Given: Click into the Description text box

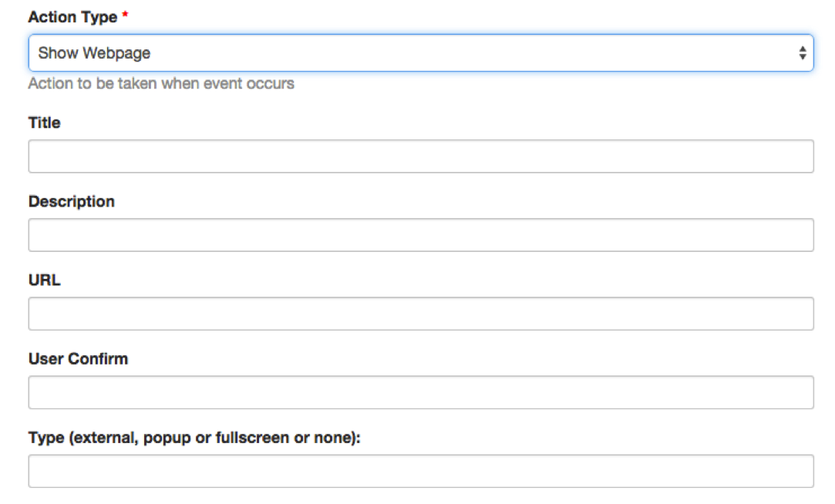Looking at the screenshot, I should (420, 235).
